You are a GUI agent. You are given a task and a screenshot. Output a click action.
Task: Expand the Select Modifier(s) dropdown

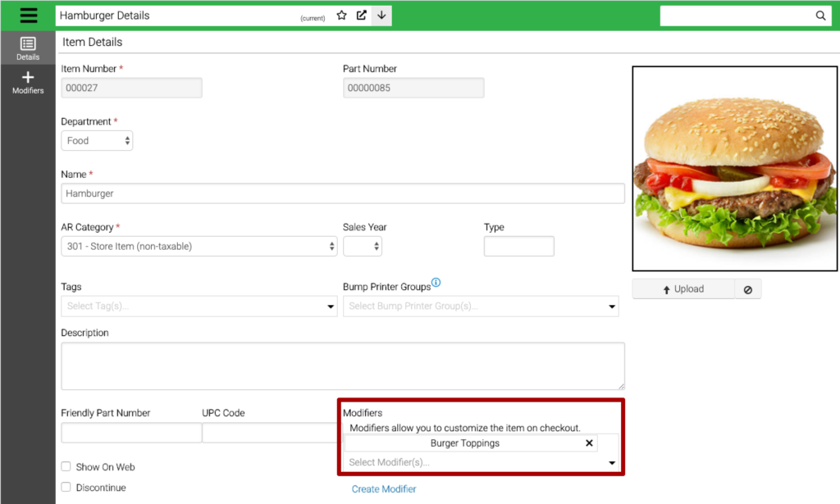[481, 463]
